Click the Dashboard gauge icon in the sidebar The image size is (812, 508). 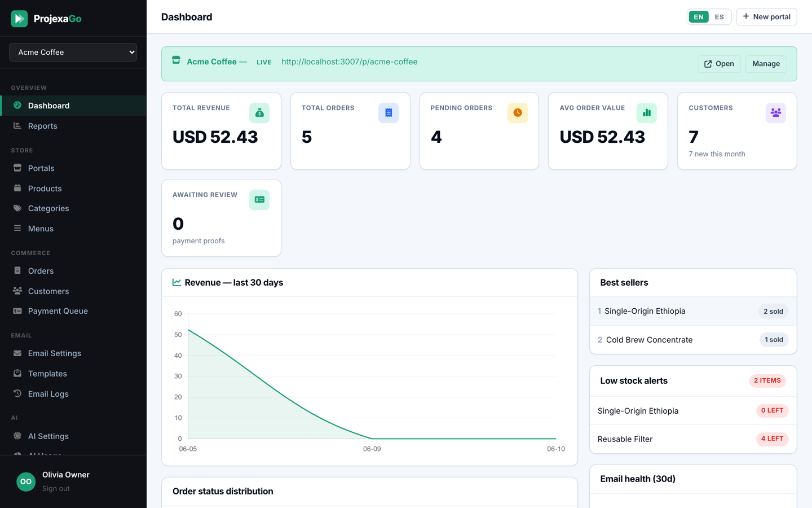17,105
